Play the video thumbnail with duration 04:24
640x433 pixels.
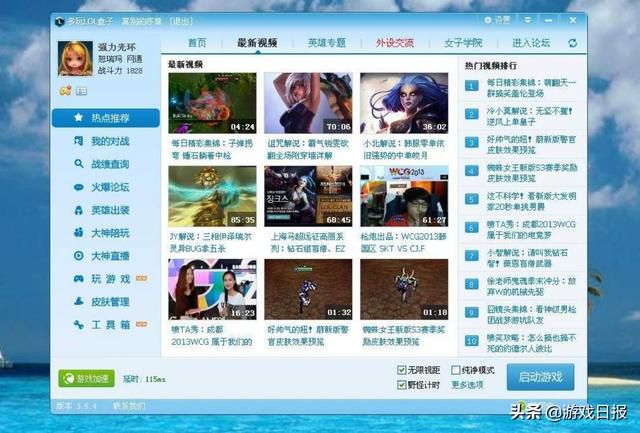[212, 103]
